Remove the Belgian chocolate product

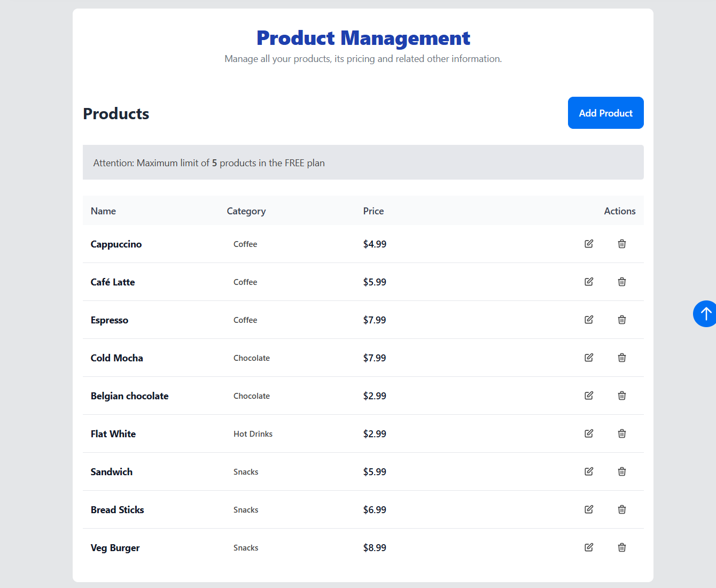[x=622, y=396]
